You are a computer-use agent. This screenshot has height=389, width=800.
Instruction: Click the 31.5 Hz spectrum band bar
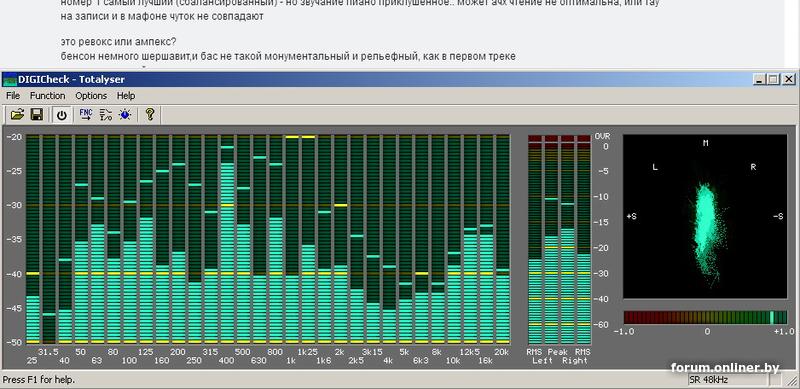tap(49, 239)
